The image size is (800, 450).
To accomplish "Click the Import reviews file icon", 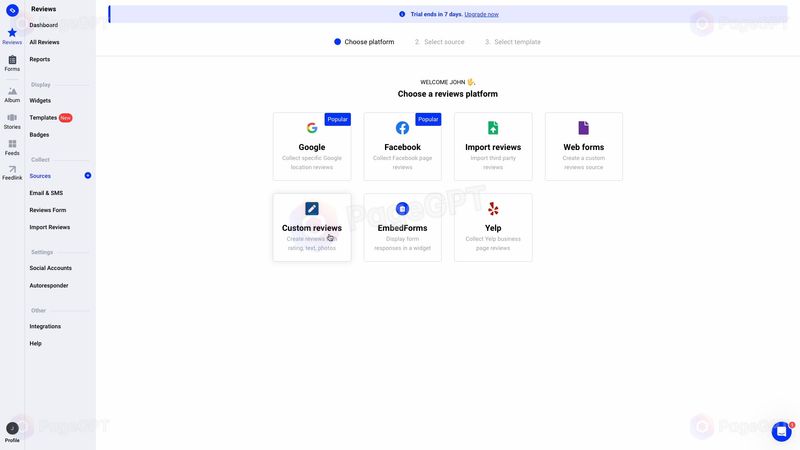I will coord(493,128).
